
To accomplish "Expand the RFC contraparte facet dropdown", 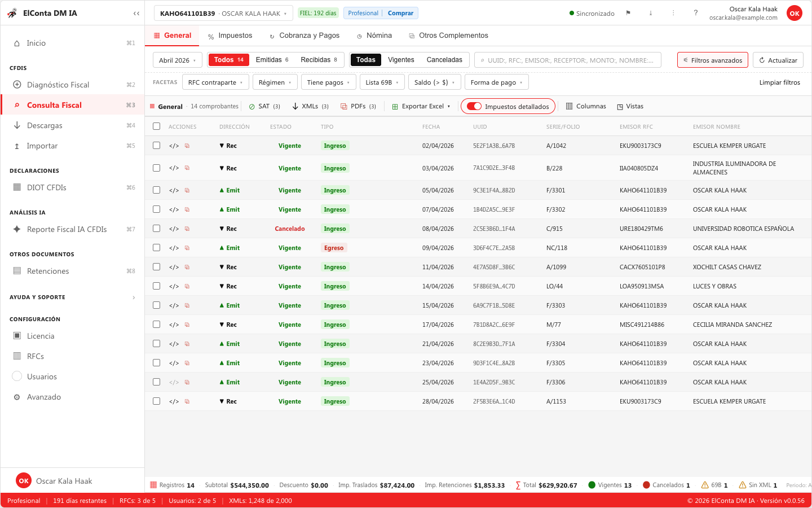I will click(x=215, y=82).
